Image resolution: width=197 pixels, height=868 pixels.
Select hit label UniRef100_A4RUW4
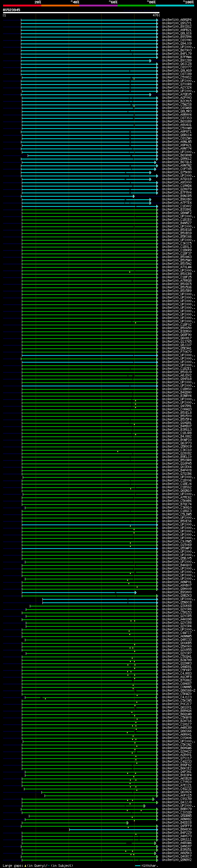[x=176, y=843]
